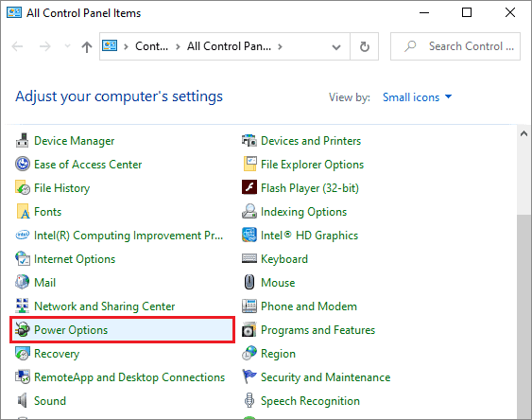Image resolution: width=532 pixels, height=420 pixels.
Task: Minimize the Control Panel window
Action: [424, 13]
